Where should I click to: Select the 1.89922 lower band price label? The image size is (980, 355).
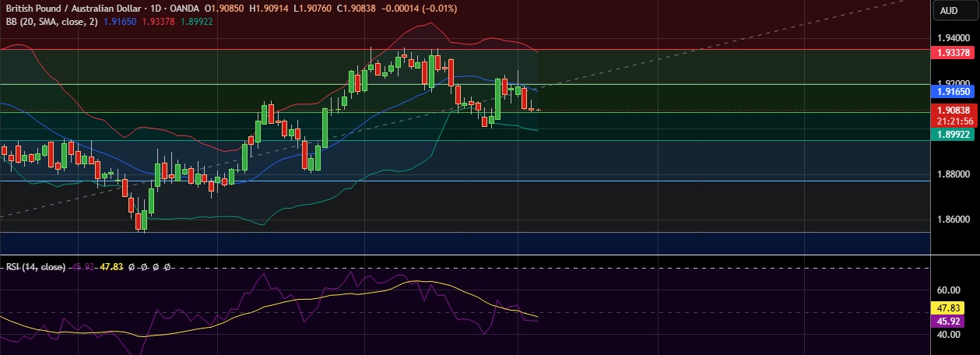pyautogui.click(x=952, y=135)
